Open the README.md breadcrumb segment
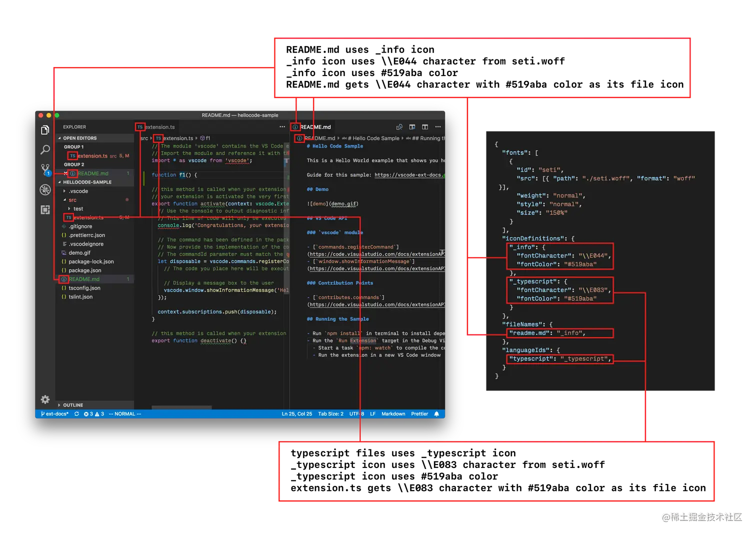The width and height of the screenshot is (756, 536). pos(319,138)
